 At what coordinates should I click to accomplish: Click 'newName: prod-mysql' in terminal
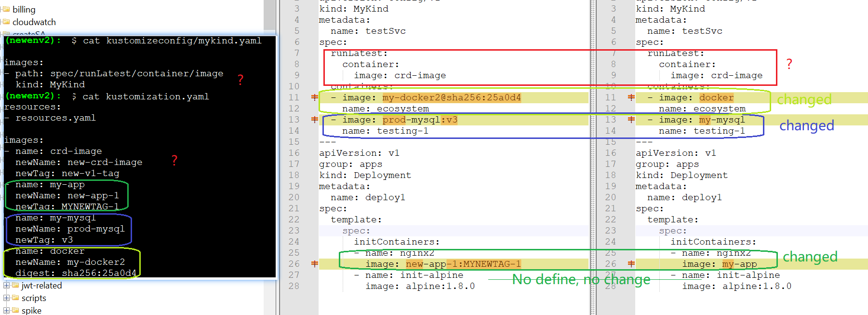[70, 229]
